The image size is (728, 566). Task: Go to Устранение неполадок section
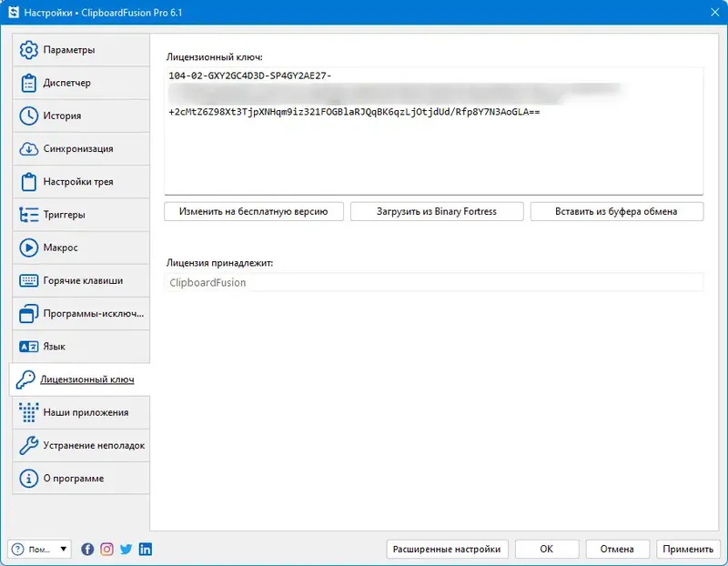click(x=81, y=445)
